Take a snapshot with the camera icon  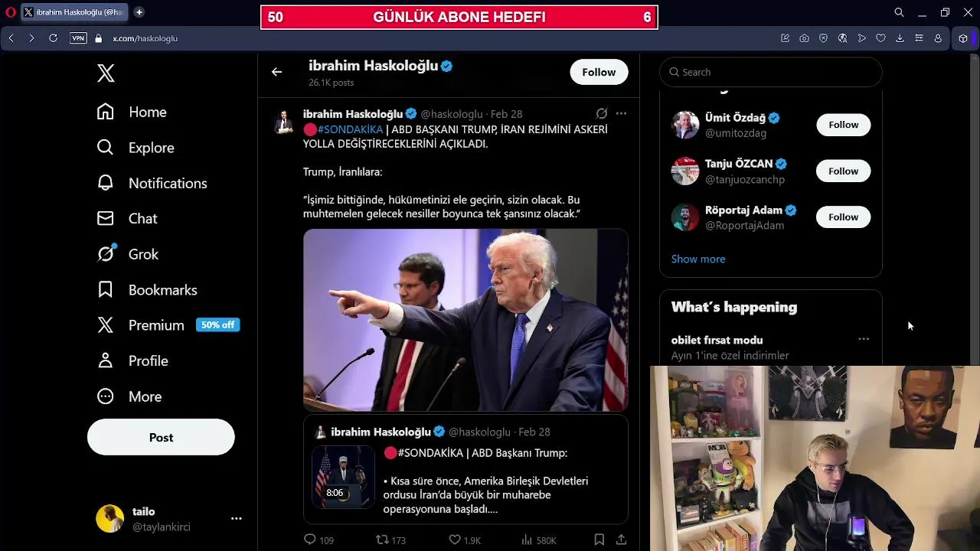click(804, 37)
